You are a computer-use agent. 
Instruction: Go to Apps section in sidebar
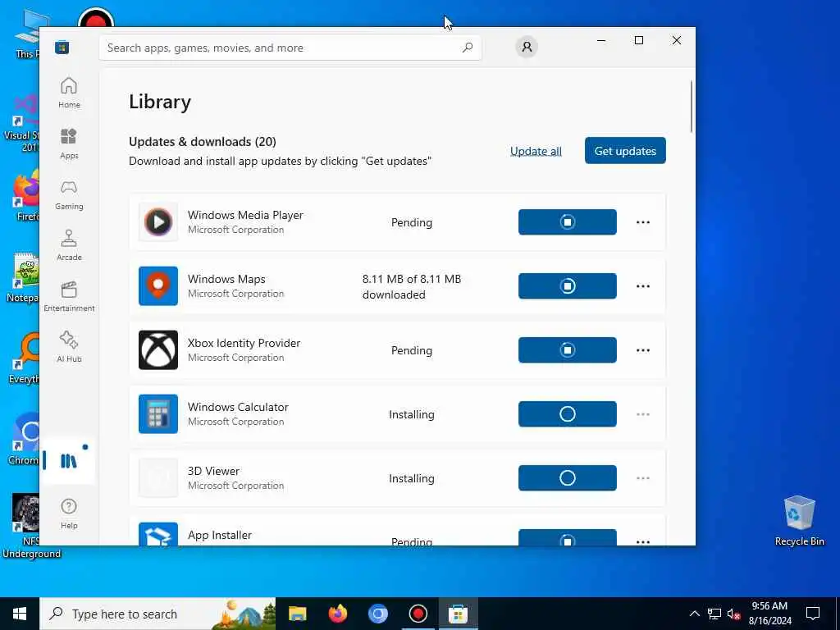[x=69, y=144]
